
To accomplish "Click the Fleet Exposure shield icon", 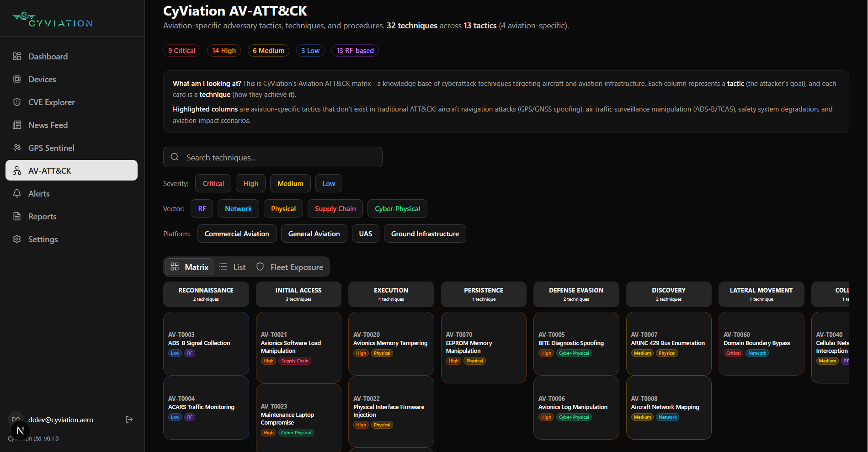I will click(260, 267).
